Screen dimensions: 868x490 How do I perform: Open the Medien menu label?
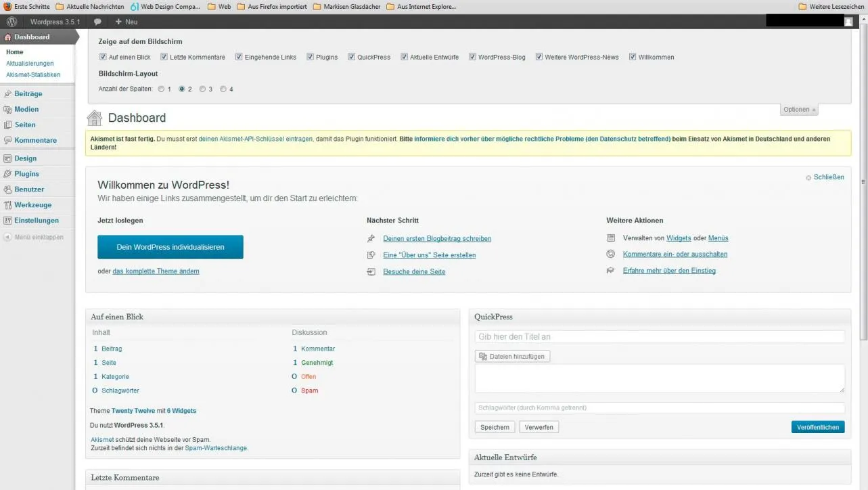click(26, 109)
